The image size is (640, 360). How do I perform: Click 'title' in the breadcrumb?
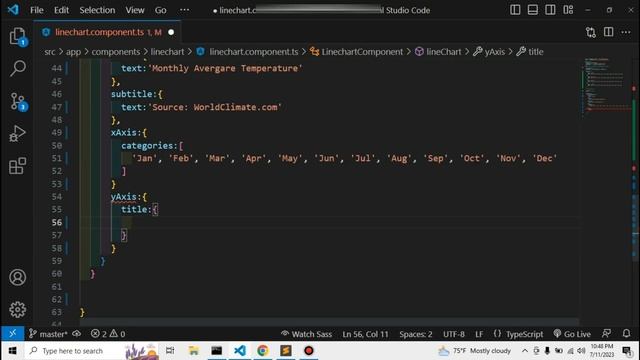536,52
